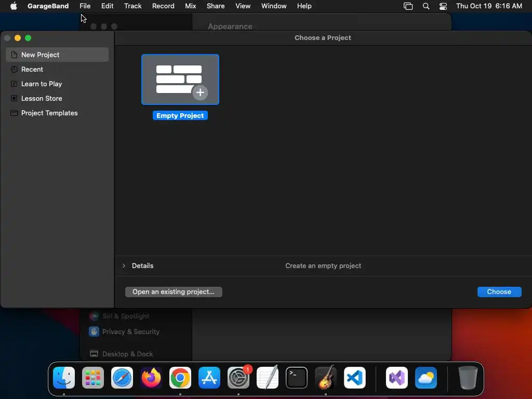
Task: Click the Choose button
Action: 499,292
